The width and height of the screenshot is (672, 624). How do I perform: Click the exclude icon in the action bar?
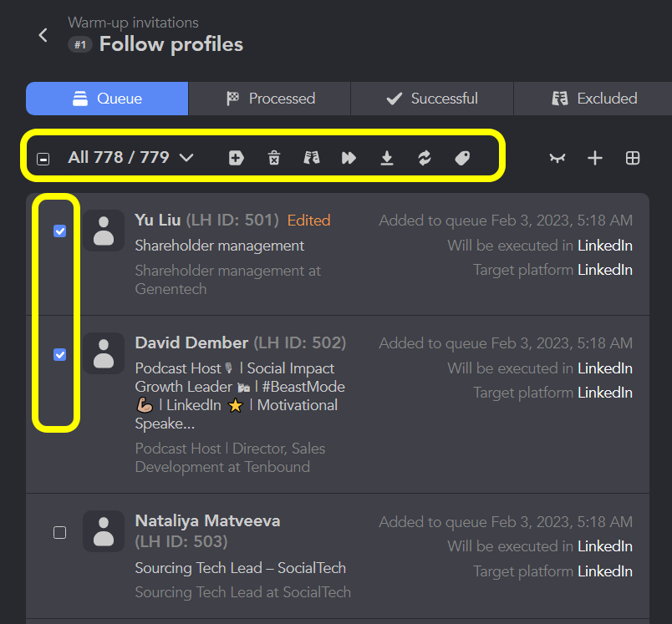coord(312,158)
